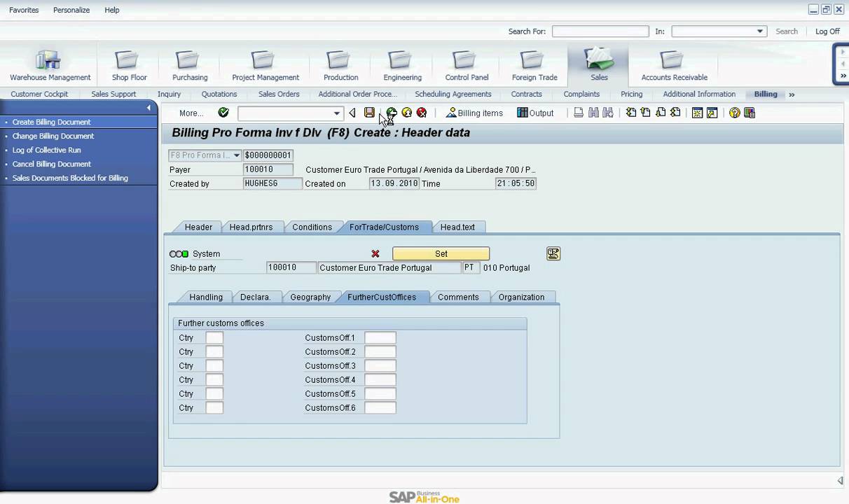
Task: Select the Geography sub-tab
Action: tap(310, 297)
